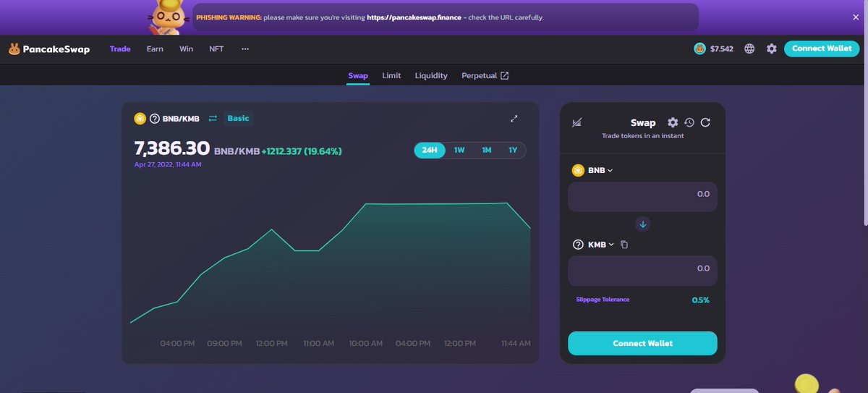
Task: Open the NFT menu
Action: [216, 48]
